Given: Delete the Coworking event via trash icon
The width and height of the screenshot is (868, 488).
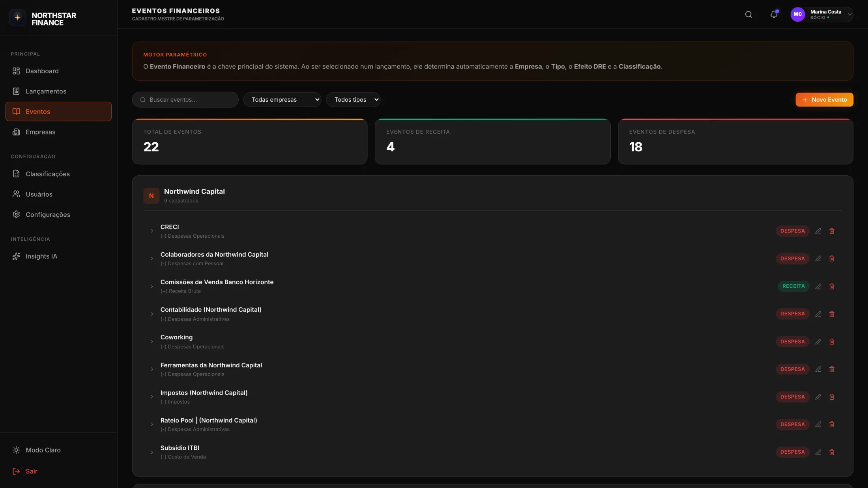Looking at the screenshot, I should coord(832,342).
